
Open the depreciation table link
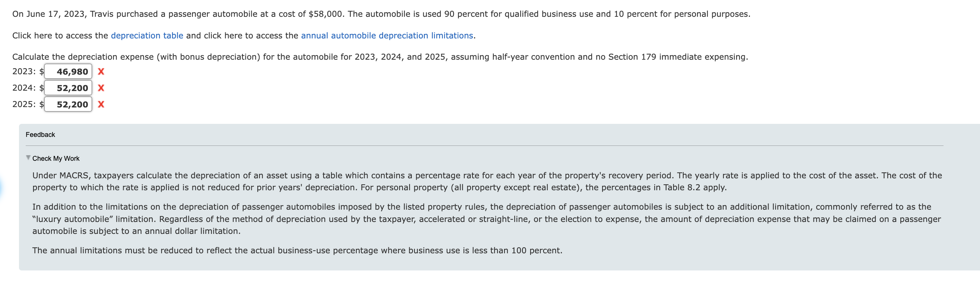click(147, 35)
